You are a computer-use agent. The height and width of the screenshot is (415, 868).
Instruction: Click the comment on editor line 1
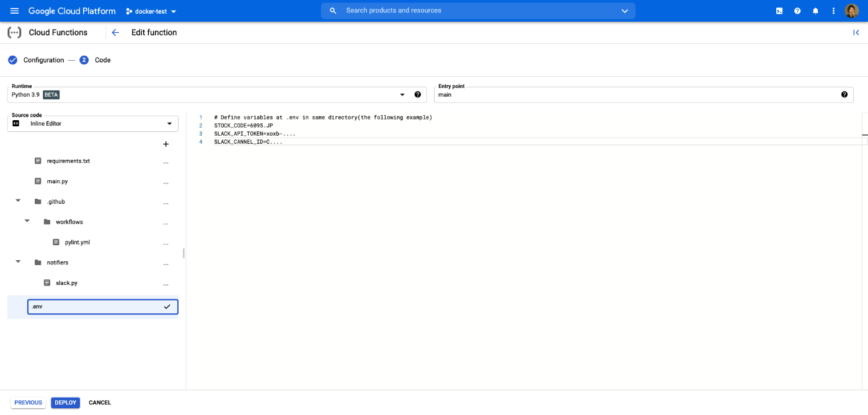[323, 117]
